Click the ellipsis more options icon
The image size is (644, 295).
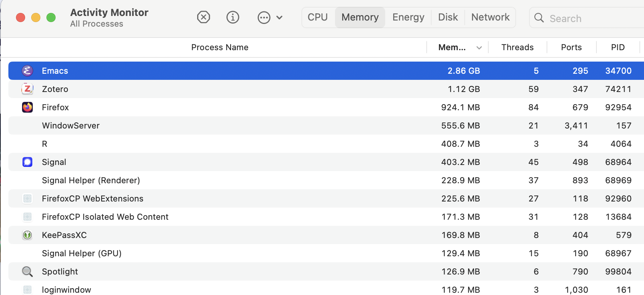264,17
